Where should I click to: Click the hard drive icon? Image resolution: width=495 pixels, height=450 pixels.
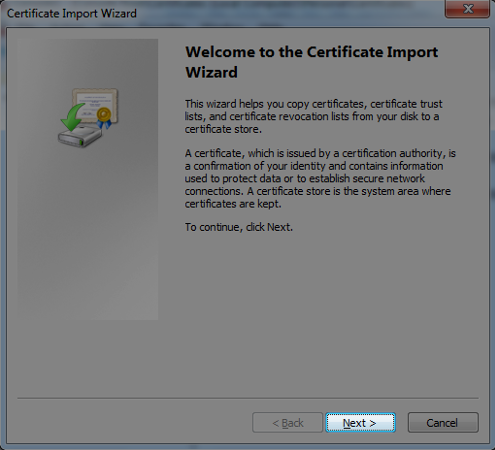pyautogui.click(x=80, y=137)
